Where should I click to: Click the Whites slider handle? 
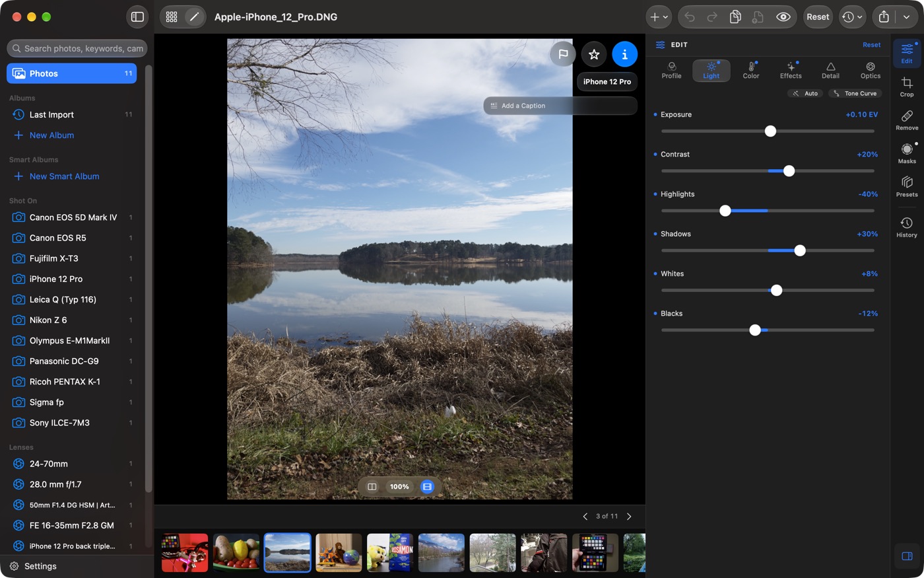pyautogui.click(x=776, y=290)
